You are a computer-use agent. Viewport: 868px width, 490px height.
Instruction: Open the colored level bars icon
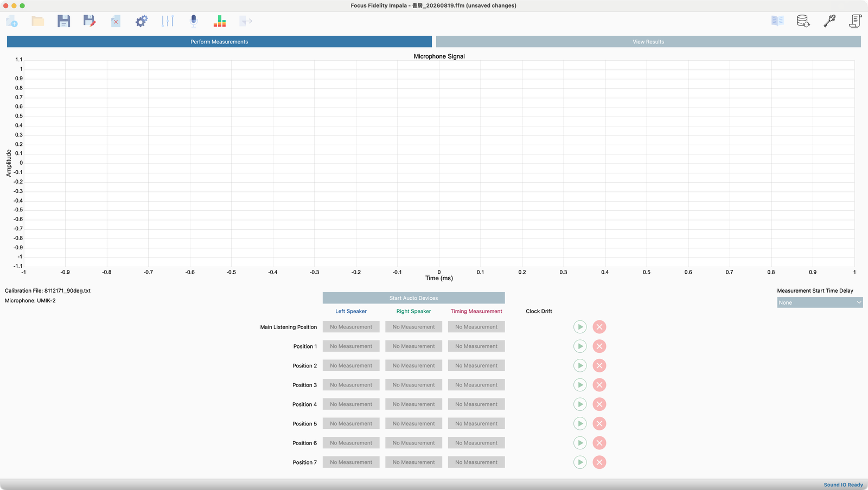point(220,21)
